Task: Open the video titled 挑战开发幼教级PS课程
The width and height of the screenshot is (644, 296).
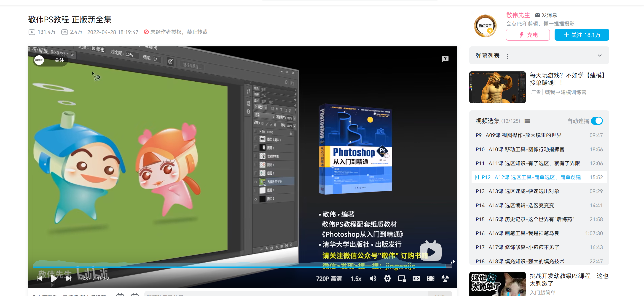Action: (x=569, y=280)
